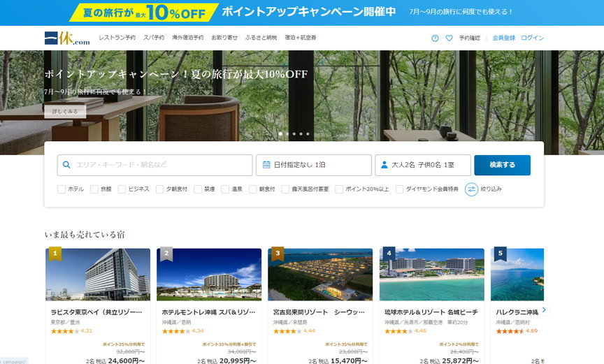This screenshot has height=364, width=604.
Task: Click 詳しくみる banner button
Action: pos(65,111)
